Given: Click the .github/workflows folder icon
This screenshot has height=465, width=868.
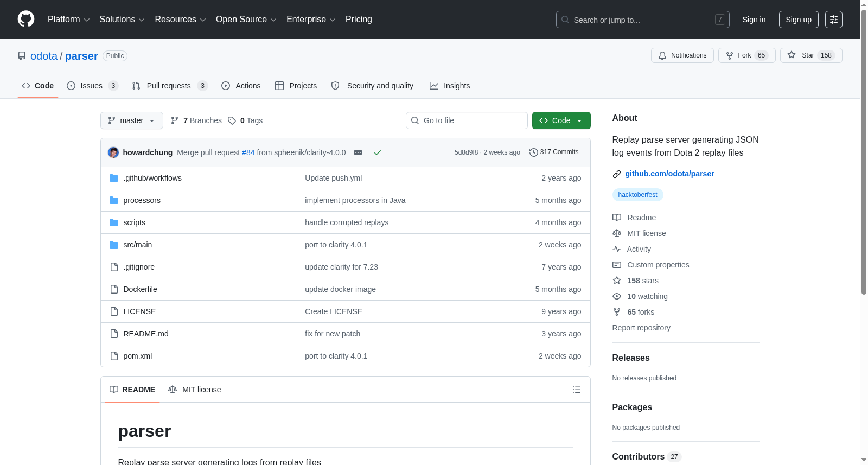Looking at the screenshot, I should click(x=114, y=178).
